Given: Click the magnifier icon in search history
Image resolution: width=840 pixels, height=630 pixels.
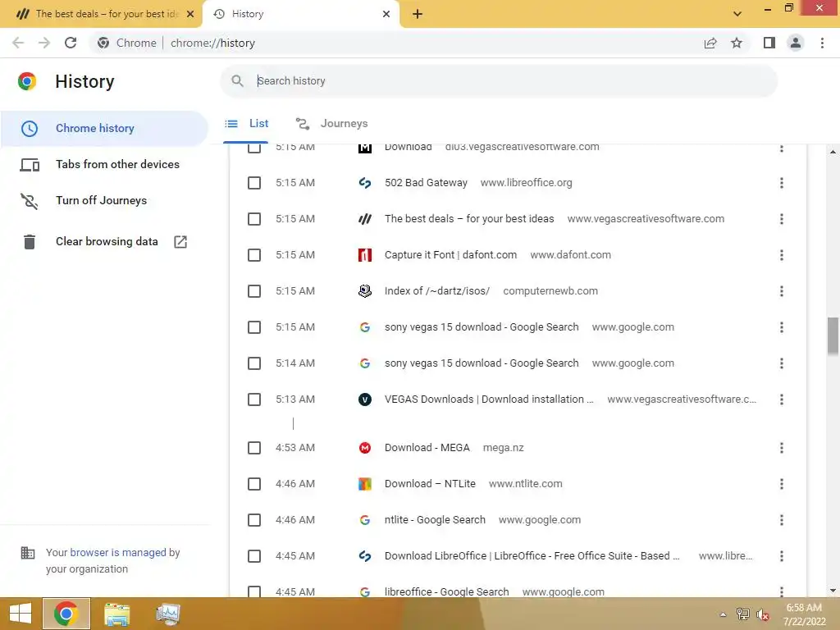Looking at the screenshot, I should (x=237, y=81).
